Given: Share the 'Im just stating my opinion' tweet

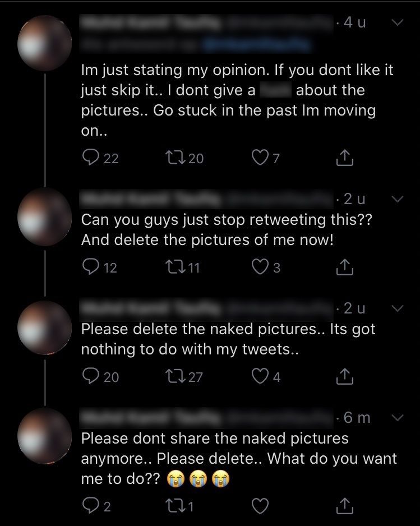Looking at the screenshot, I should point(345,159).
